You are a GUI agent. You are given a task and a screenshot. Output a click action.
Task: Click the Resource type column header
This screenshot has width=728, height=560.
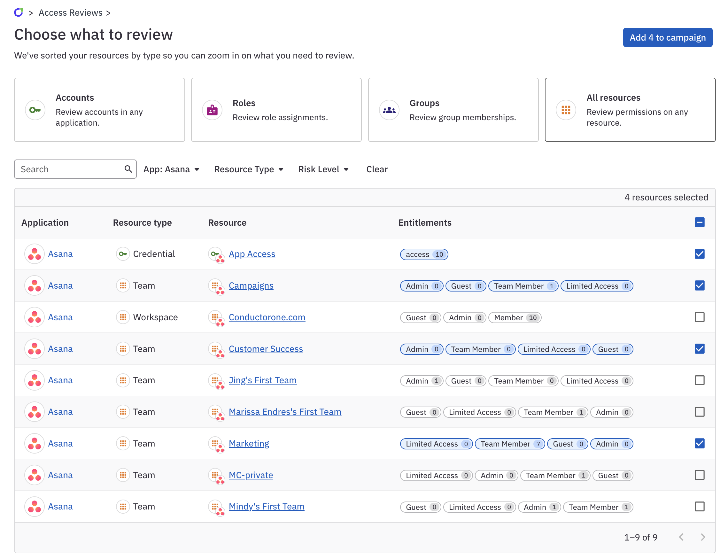point(142,222)
